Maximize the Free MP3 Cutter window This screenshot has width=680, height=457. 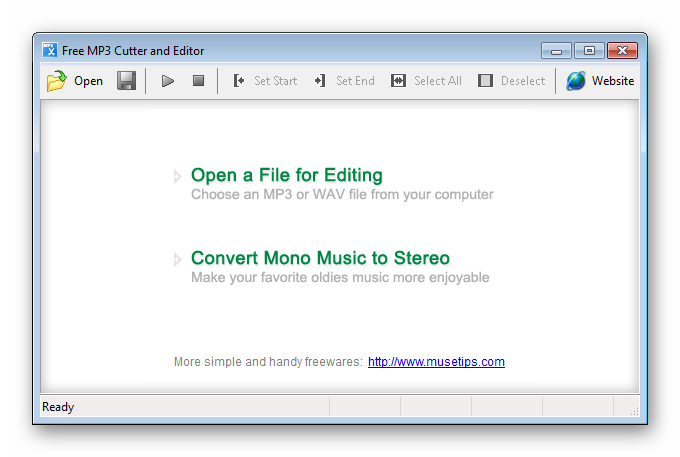tap(589, 51)
